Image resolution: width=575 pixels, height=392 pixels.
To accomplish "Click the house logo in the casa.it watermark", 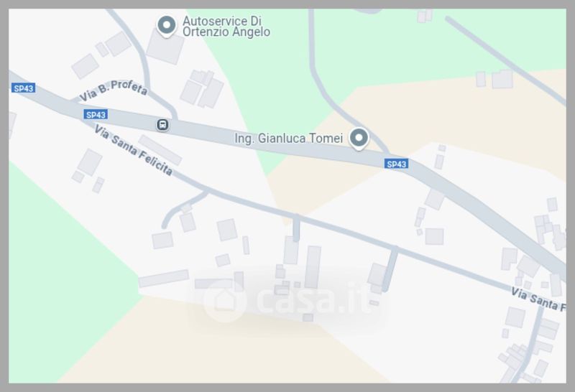I will pos(224,302).
